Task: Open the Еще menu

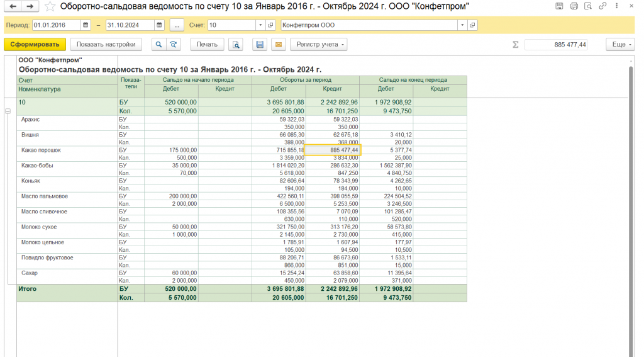Action: point(619,45)
